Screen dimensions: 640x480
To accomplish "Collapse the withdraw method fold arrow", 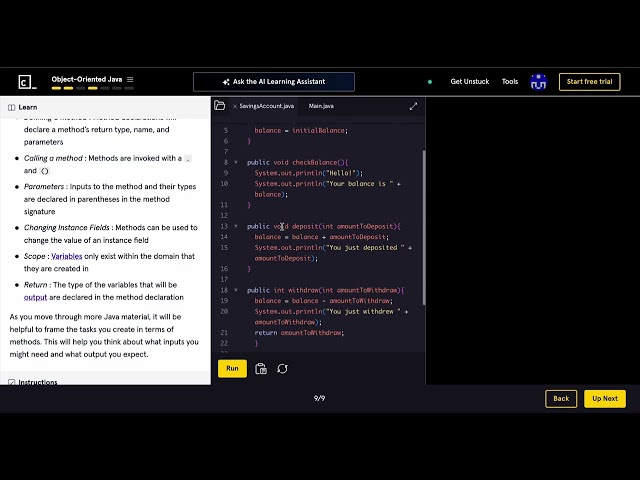I will tap(236, 290).
